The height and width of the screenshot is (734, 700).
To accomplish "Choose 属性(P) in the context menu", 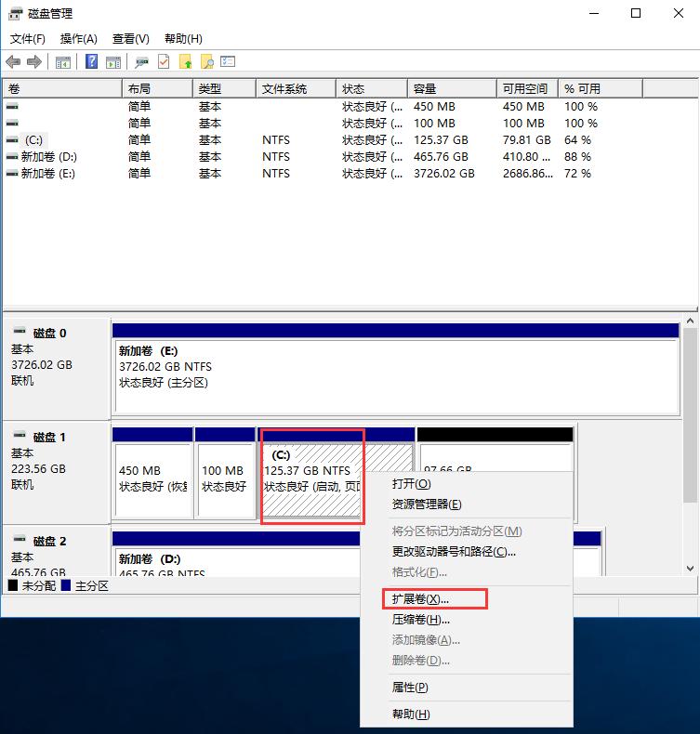I will coord(467,688).
